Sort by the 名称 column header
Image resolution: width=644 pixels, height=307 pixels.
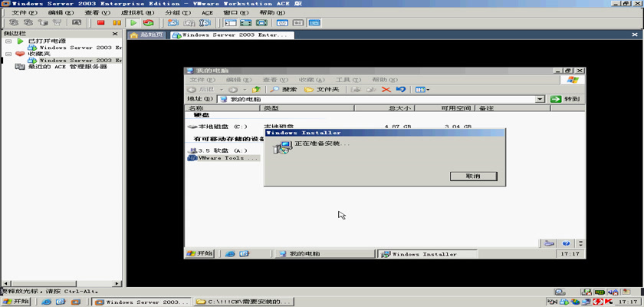222,108
